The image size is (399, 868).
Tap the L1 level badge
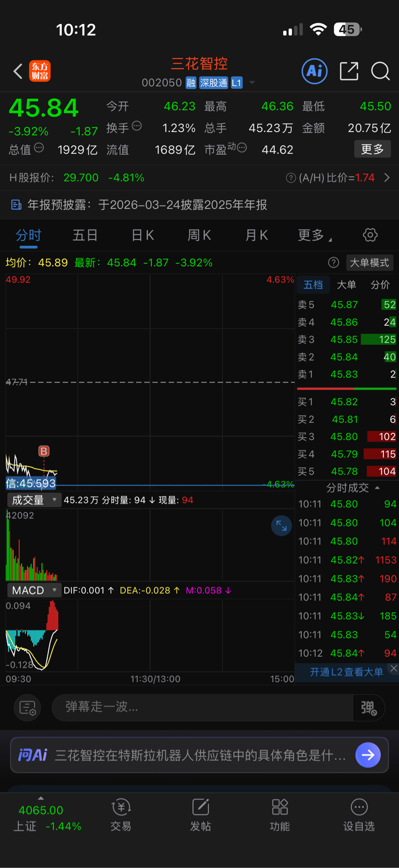point(236,83)
